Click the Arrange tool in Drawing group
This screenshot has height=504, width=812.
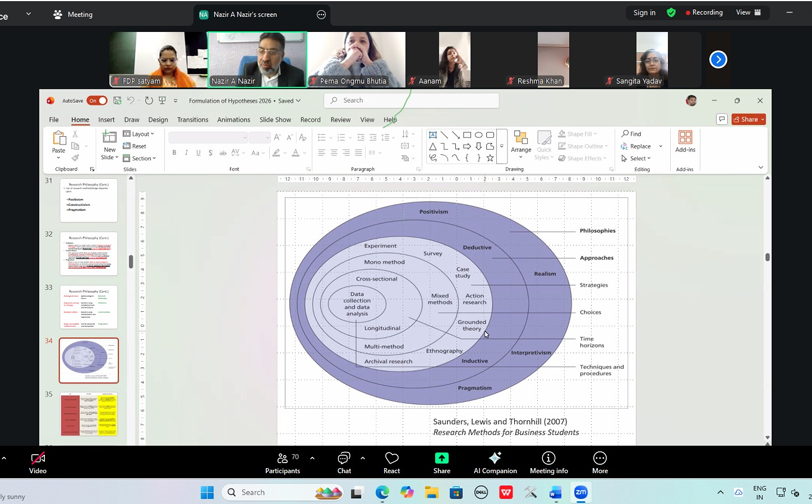tap(521, 143)
